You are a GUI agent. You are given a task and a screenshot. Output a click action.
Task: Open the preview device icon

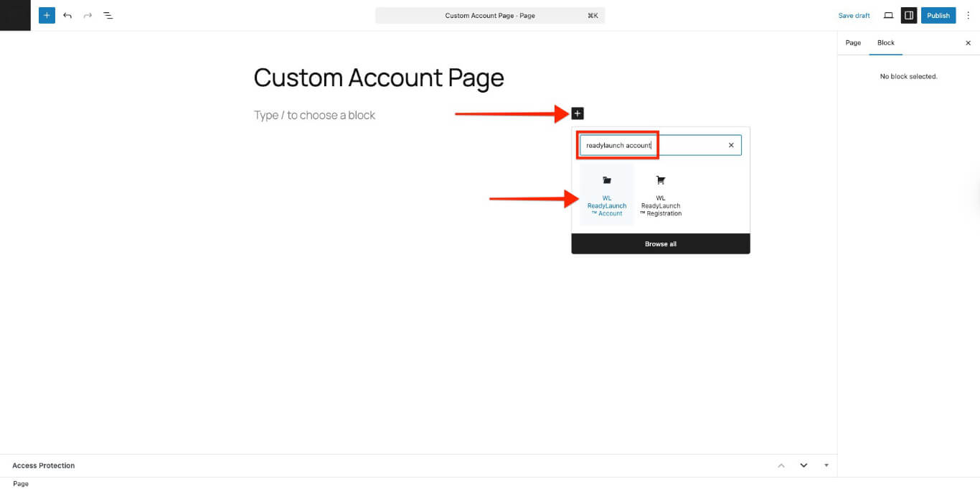click(x=888, y=15)
